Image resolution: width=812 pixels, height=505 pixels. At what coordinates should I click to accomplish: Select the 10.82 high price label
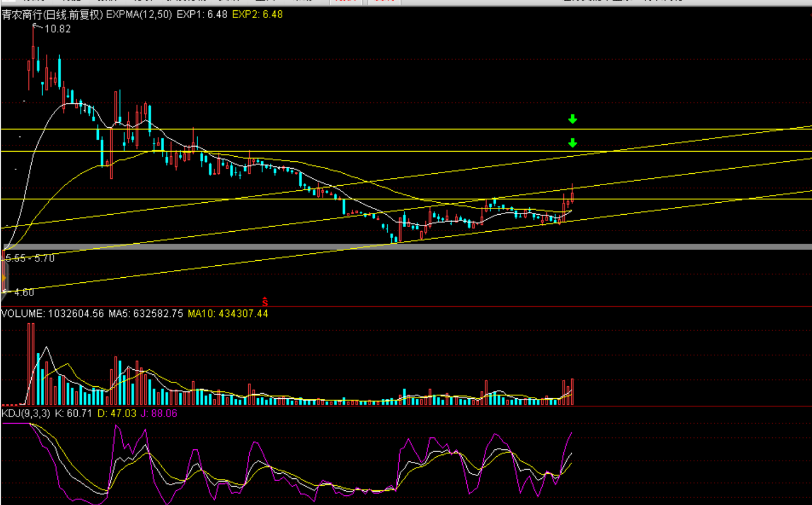pyautogui.click(x=57, y=29)
